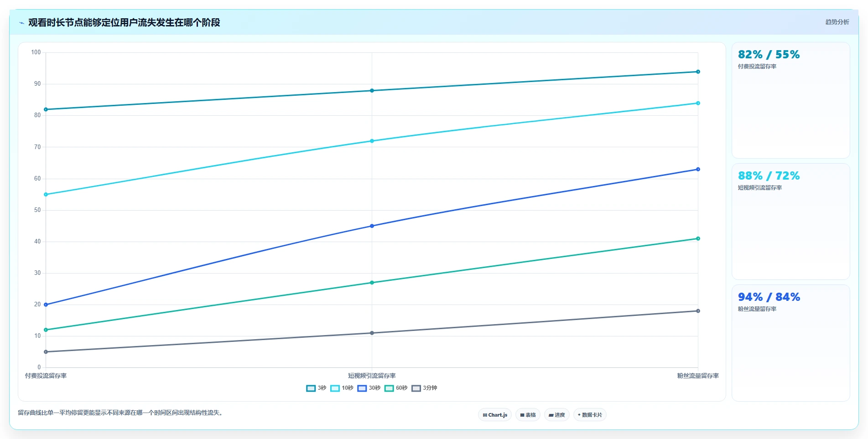This screenshot has height=439, width=868.
Task: Select the 3分钟 data point at 短视频引流留存率
Action: click(372, 333)
